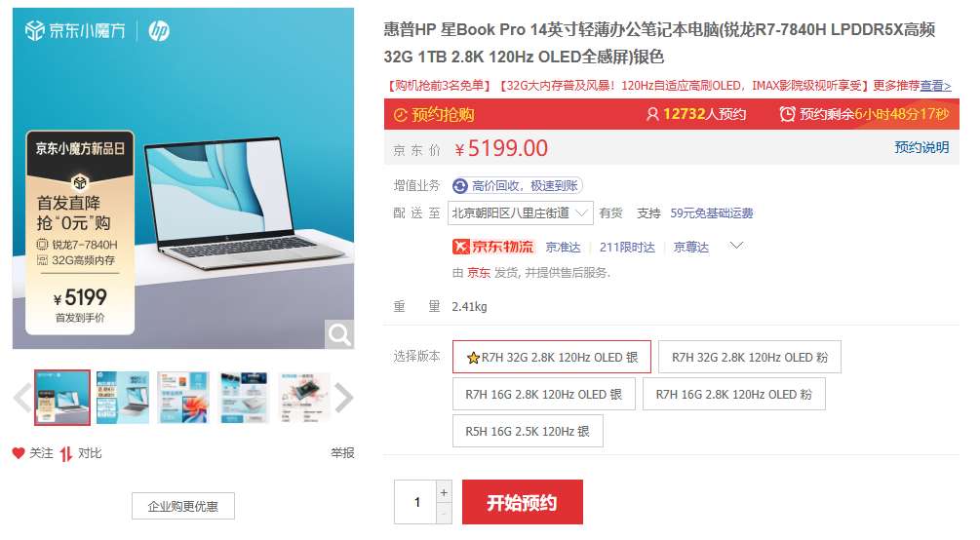
Task: Click the quantity input field
Action: pos(415,502)
